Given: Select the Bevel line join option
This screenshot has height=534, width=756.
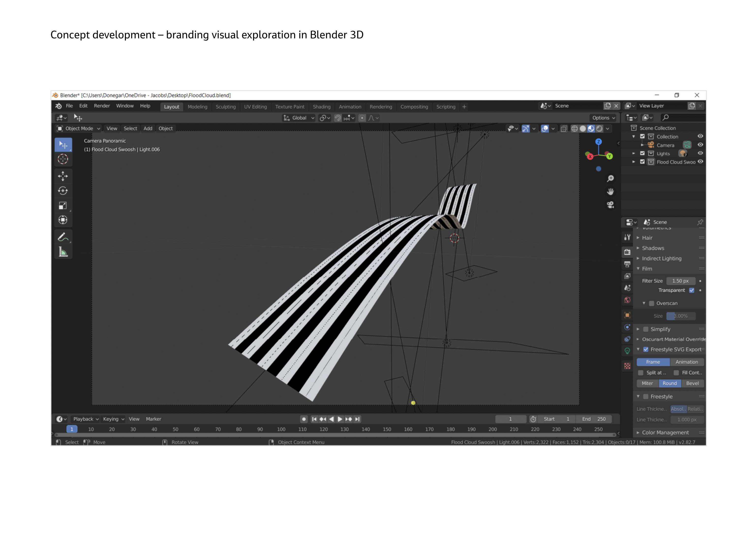Looking at the screenshot, I should [693, 383].
